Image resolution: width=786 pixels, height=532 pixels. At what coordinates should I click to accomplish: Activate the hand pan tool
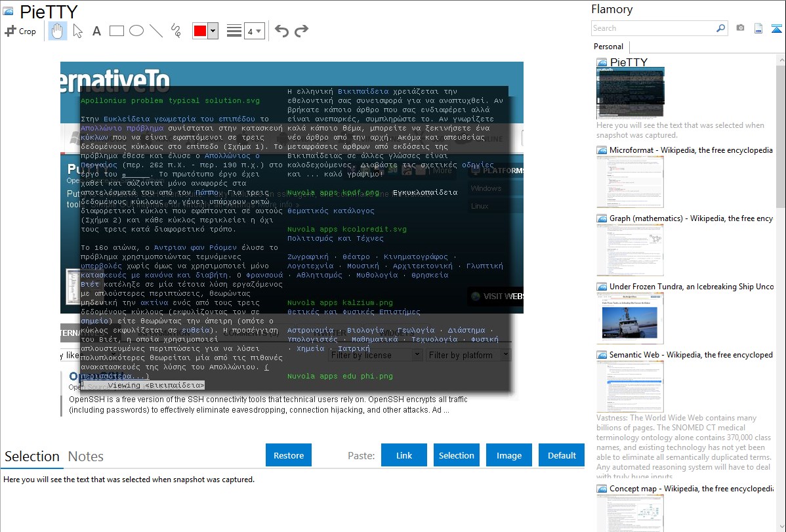pos(58,31)
